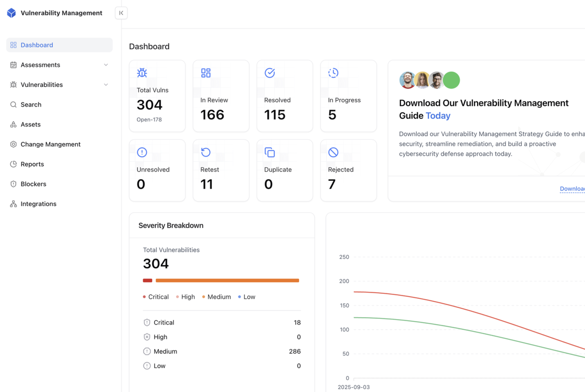Select the Resolved count 115
Image resolution: width=585 pixels, height=392 pixels.
[x=275, y=115]
